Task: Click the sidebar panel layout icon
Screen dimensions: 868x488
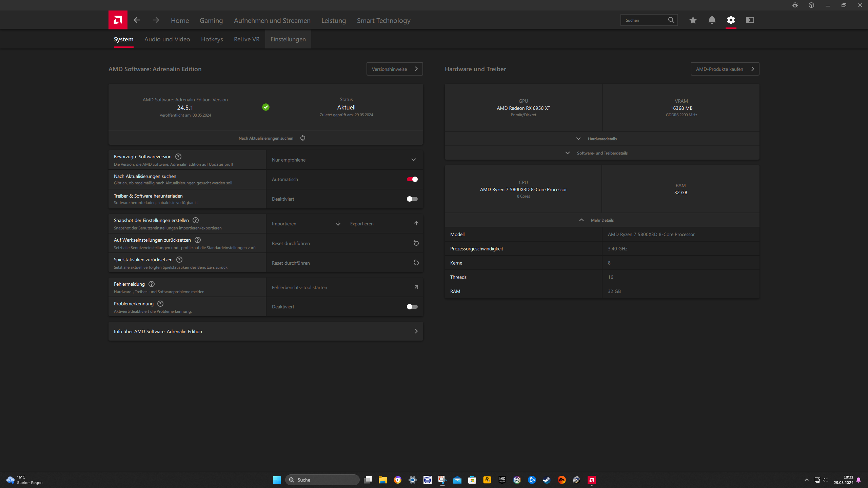Action: point(750,20)
